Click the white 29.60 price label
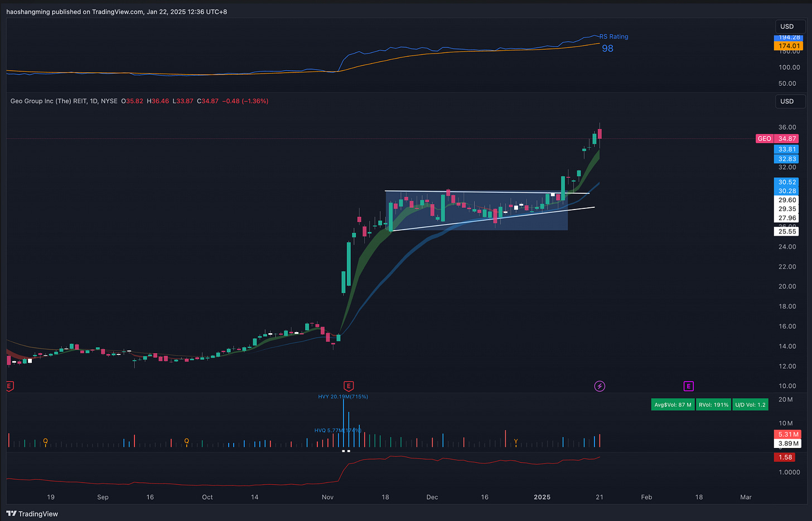Image resolution: width=812 pixels, height=521 pixels. pyautogui.click(x=787, y=200)
